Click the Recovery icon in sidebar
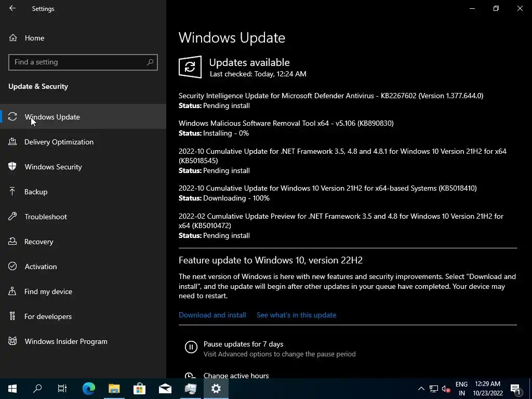The width and height of the screenshot is (532, 399). (x=12, y=241)
